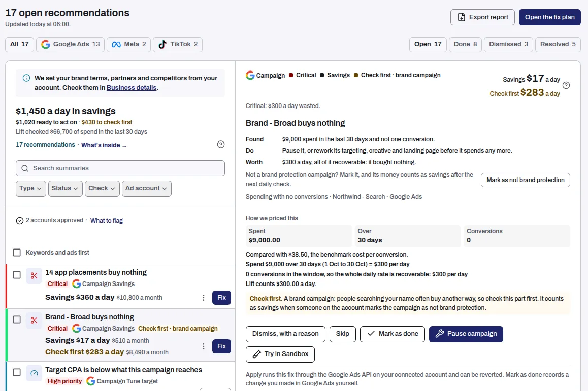588x391 pixels.
Task: Show Resolved 5 recommendations
Action: [558, 44]
